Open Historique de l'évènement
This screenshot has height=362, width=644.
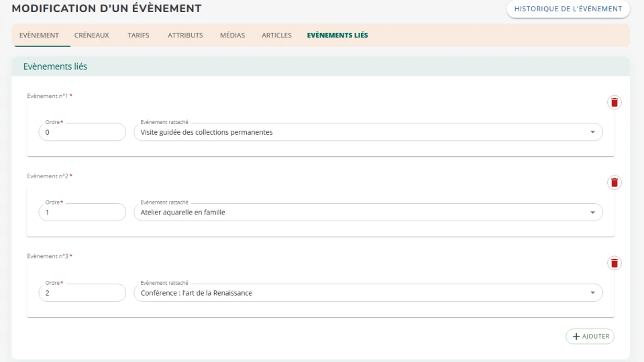pos(568,9)
